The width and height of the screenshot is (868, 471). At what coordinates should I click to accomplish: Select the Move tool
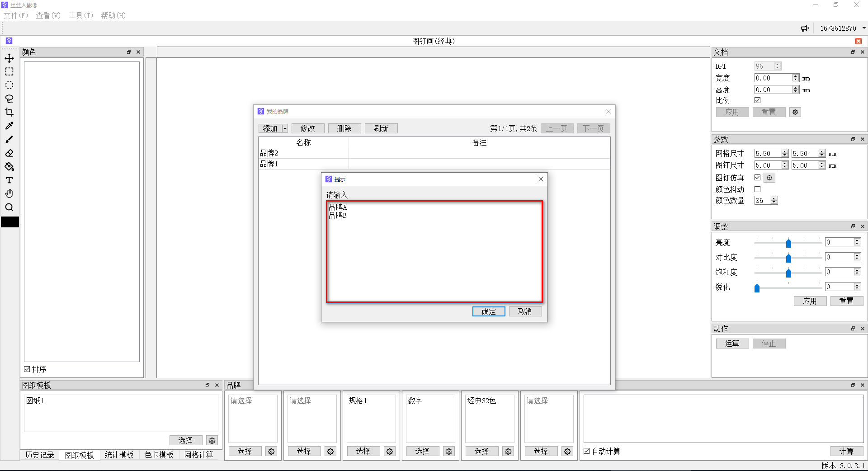pos(9,58)
